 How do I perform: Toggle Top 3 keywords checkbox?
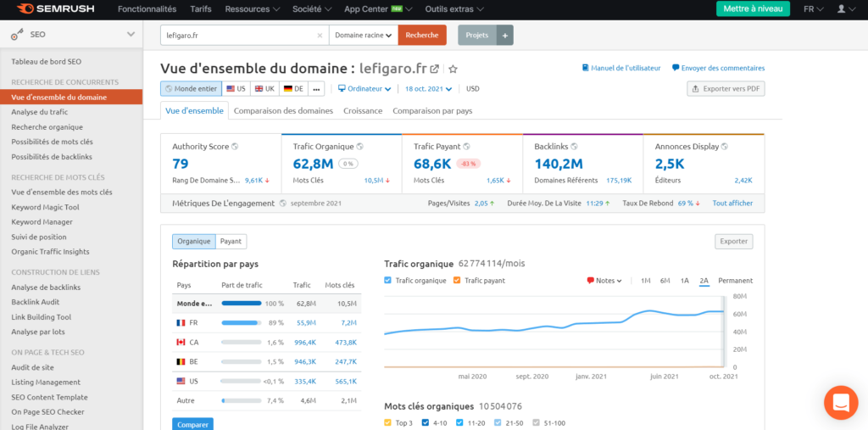pyautogui.click(x=387, y=423)
